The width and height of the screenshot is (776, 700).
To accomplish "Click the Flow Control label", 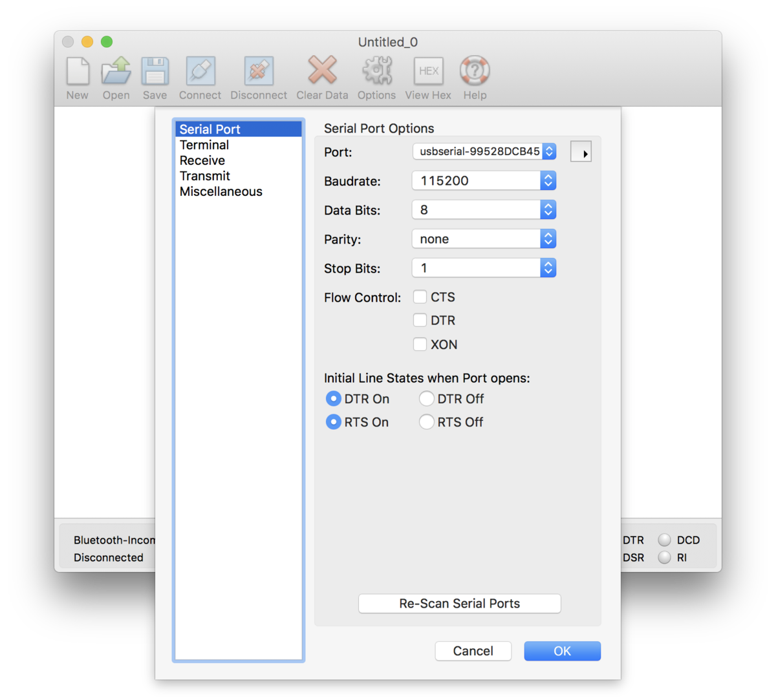I will [362, 297].
